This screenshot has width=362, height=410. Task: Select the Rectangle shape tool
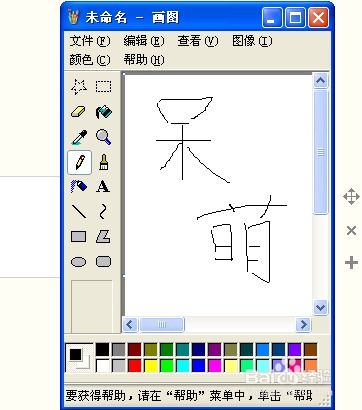pyautogui.click(x=79, y=237)
